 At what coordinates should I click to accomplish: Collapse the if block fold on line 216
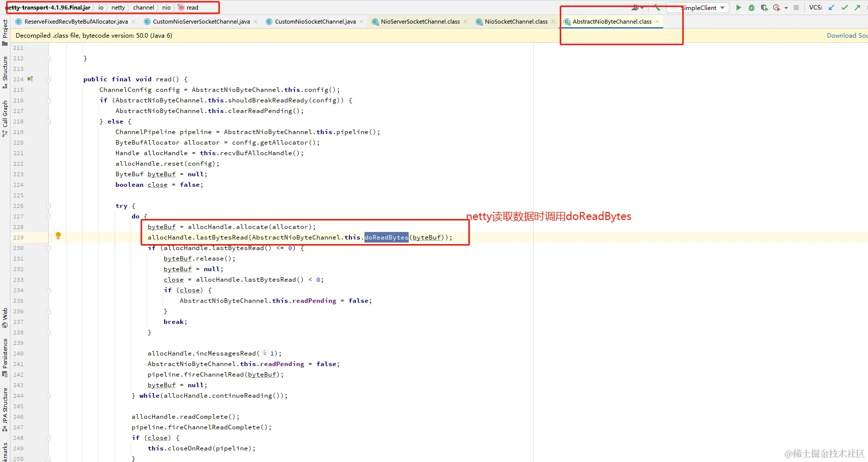49,100
